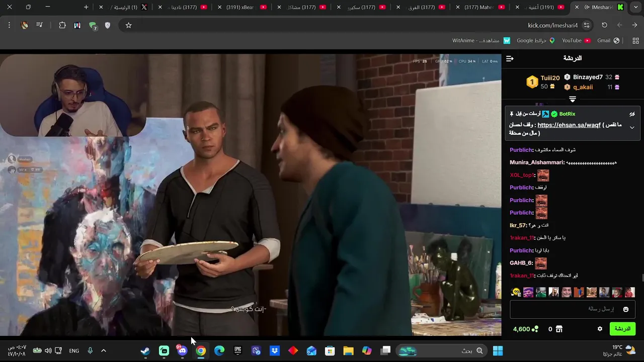Screen dimensions: 644x362
Task: Open the grey shield extension icon
Action: 107,25
